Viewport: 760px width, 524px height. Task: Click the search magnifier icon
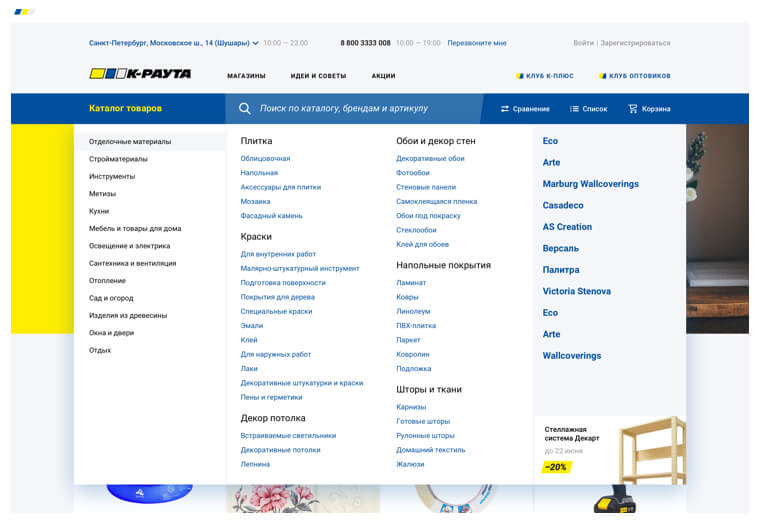(x=245, y=108)
